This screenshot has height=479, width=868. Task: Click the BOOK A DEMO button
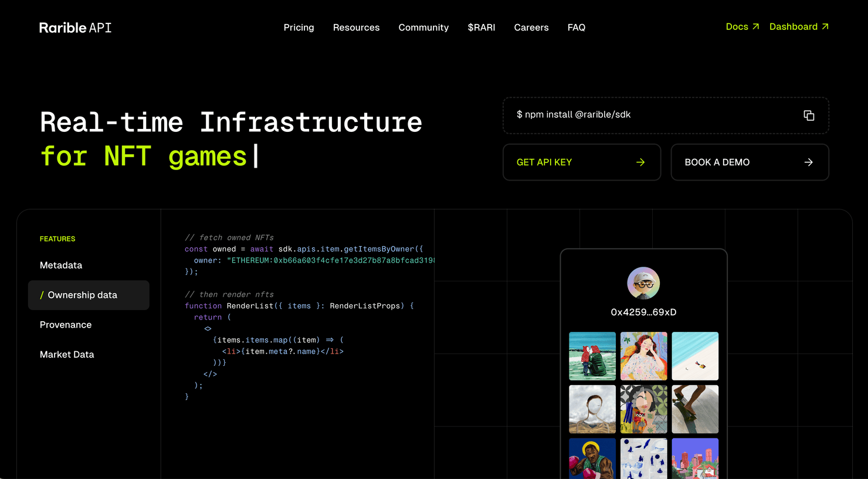pyautogui.click(x=750, y=162)
